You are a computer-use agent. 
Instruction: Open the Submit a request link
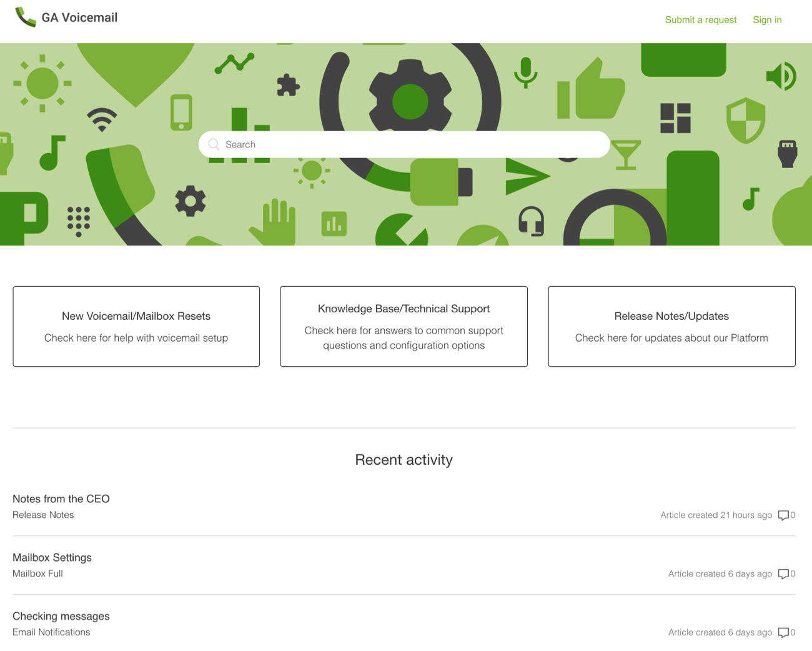pos(701,20)
